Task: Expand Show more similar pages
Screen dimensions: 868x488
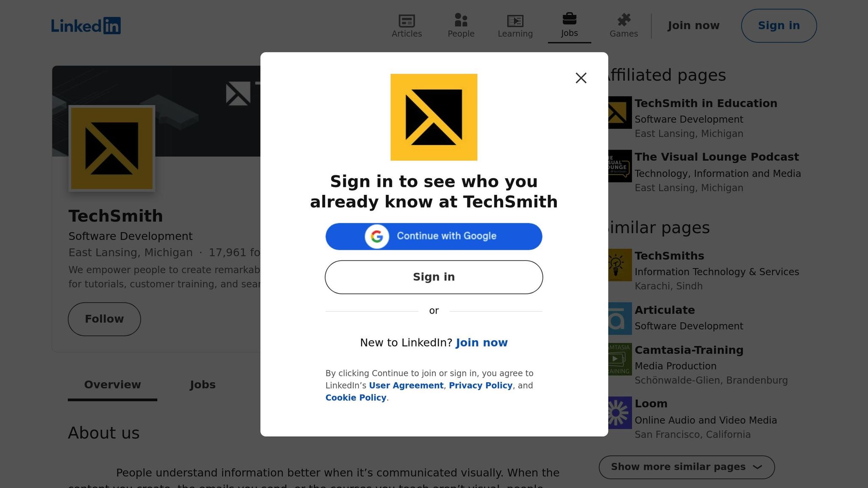Action: (x=687, y=467)
